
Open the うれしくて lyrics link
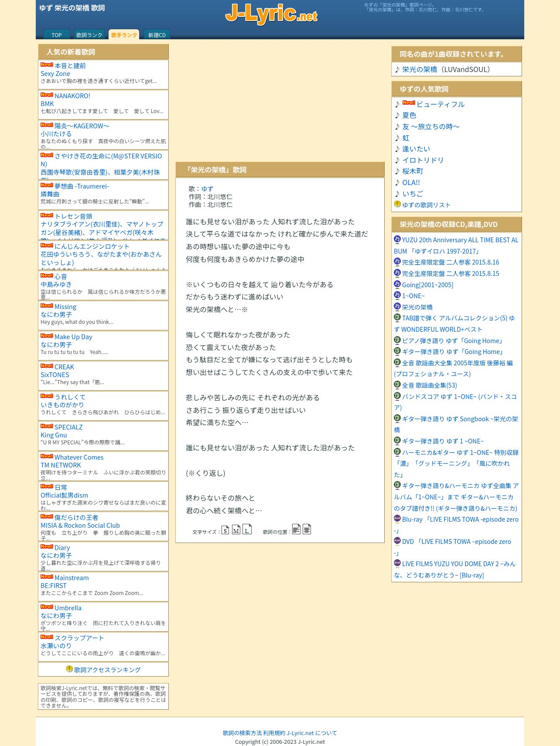(70, 397)
